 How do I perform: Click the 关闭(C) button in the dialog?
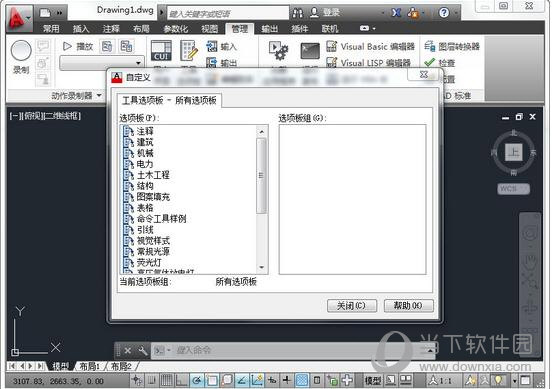tap(352, 306)
